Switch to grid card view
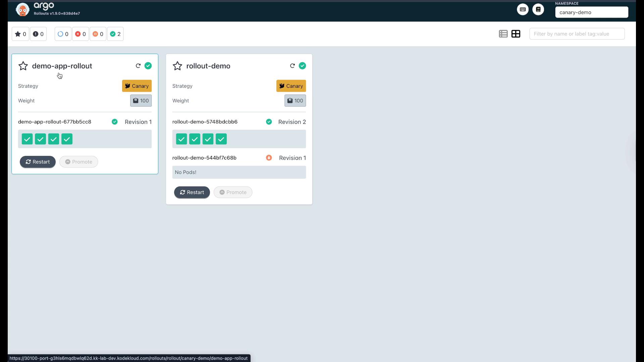This screenshot has width=644, height=362. [516, 34]
